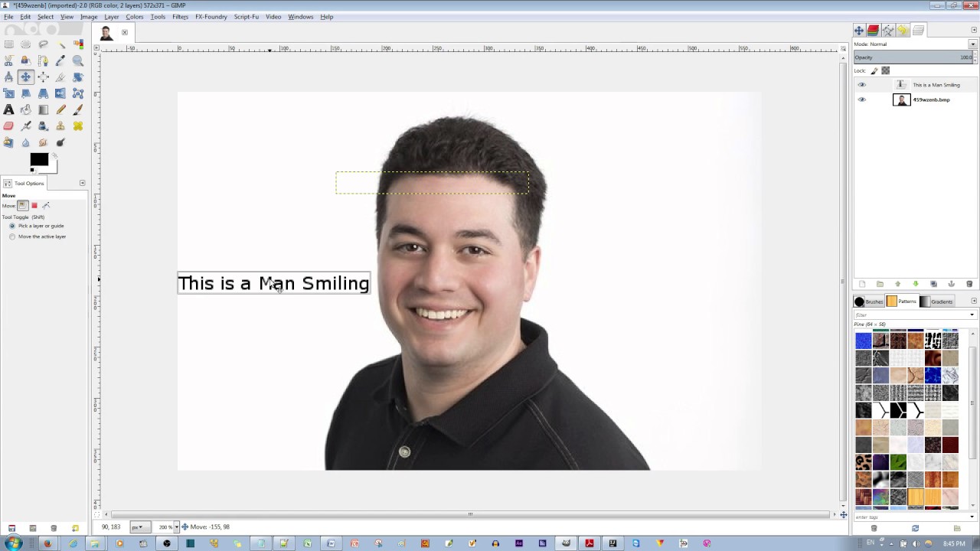Open Patterns dock tab menu arrow
Image resolution: width=980 pixels, height=551 pixels.
tap(974, 301)
